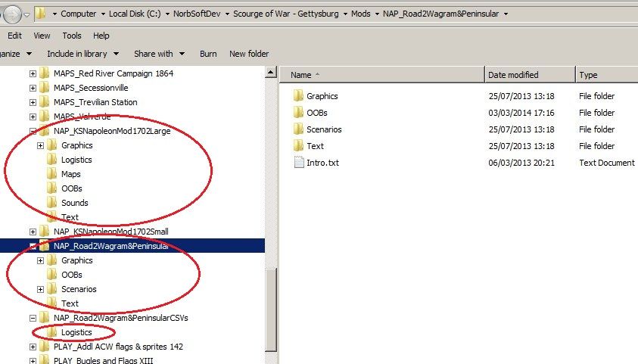Open the Tools menu

pos(72,36)
